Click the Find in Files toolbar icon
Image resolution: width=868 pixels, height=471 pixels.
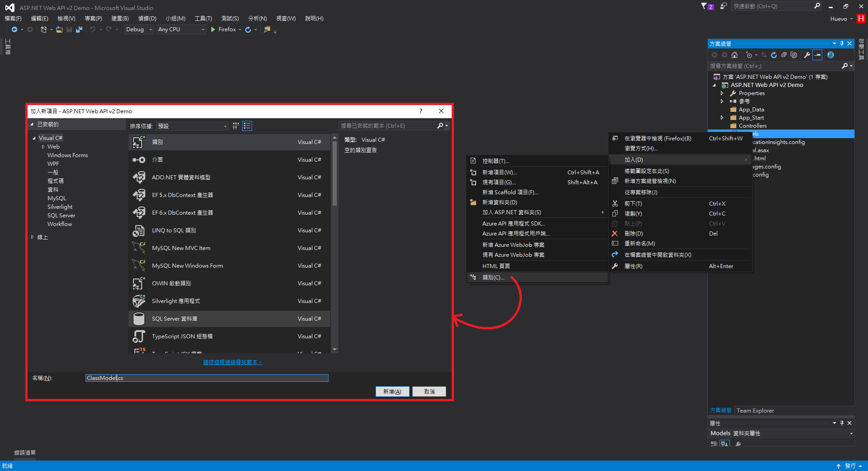pos(267,29)
